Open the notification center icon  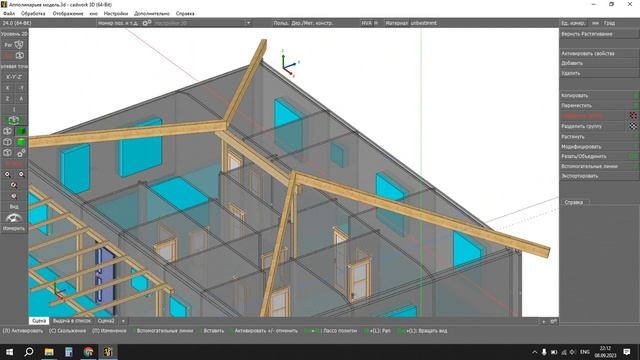pyautogui.click(x=627, y=351)
